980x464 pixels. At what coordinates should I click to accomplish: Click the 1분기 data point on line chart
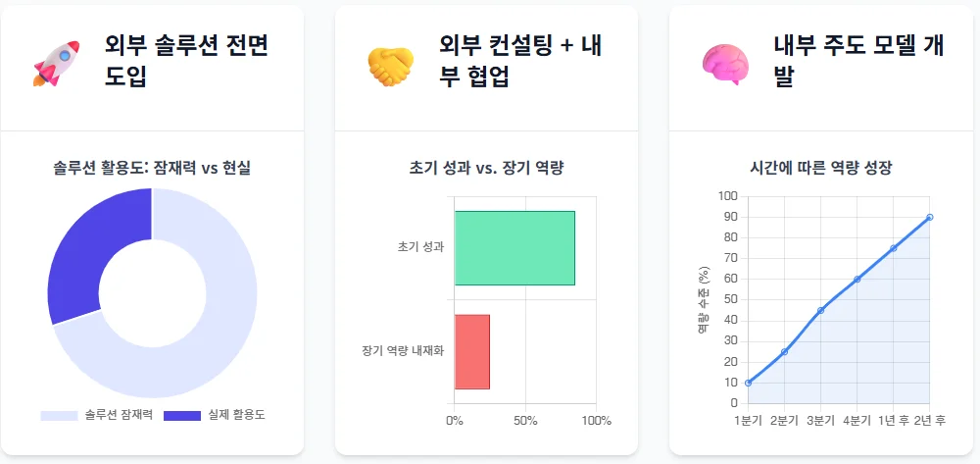point(749,383)
